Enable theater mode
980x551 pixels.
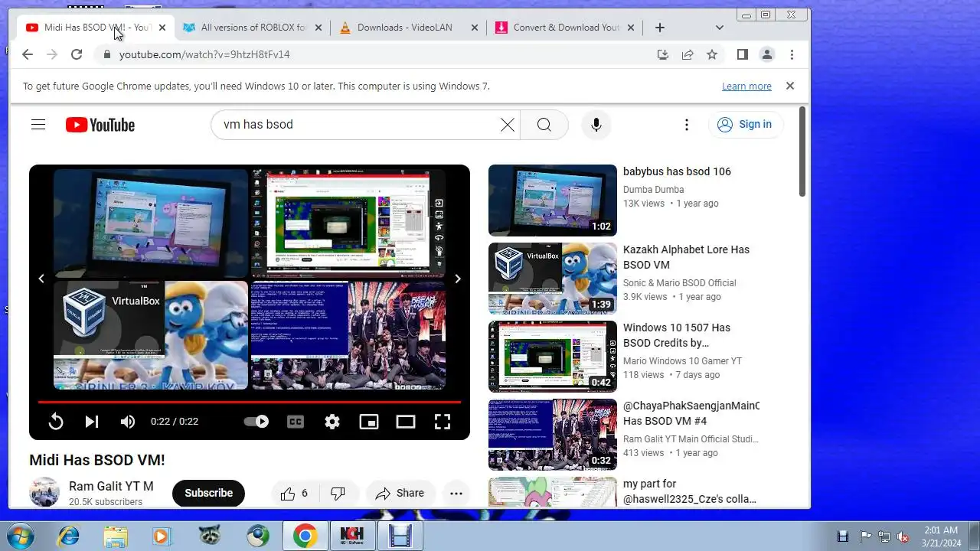point(406,422)
